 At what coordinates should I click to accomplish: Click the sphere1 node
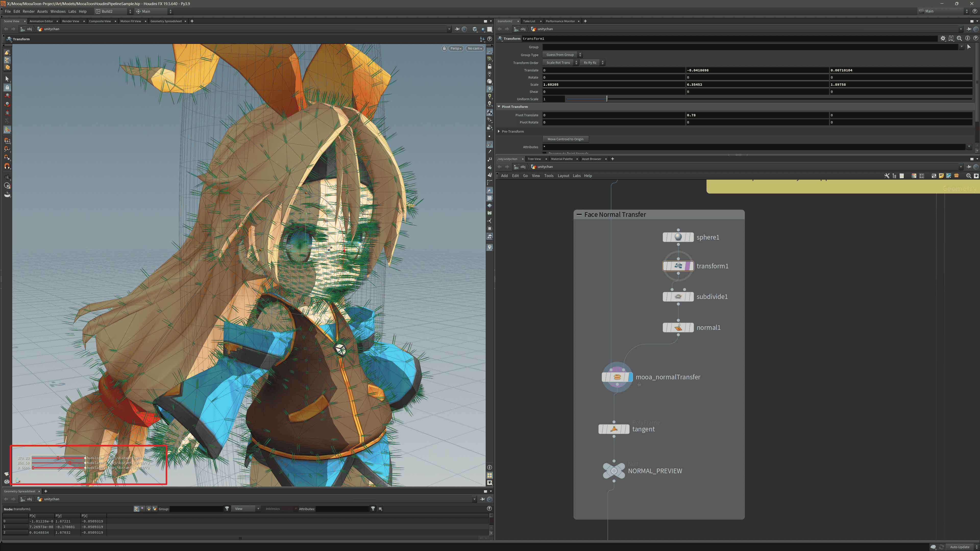[678, 237]
